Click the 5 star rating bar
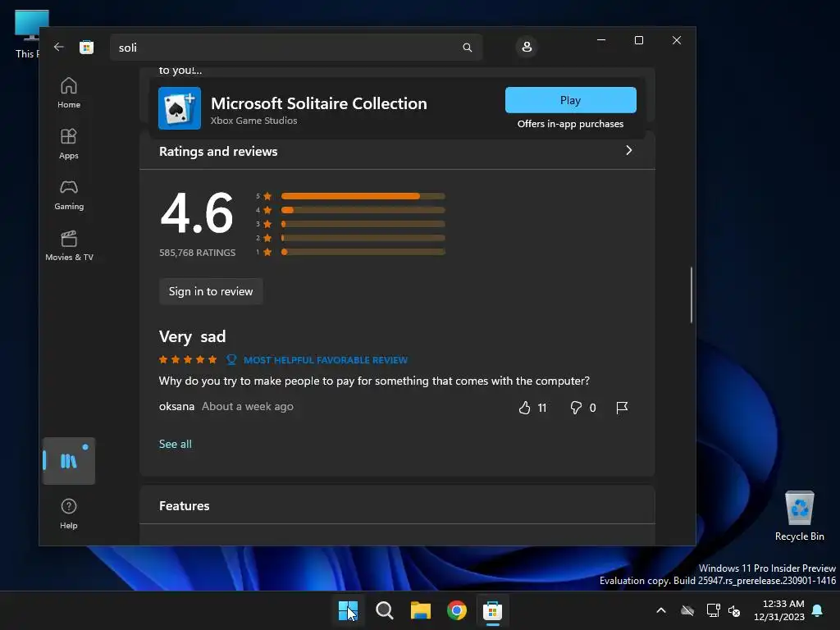Screen dimensions: 840x630 363,196
